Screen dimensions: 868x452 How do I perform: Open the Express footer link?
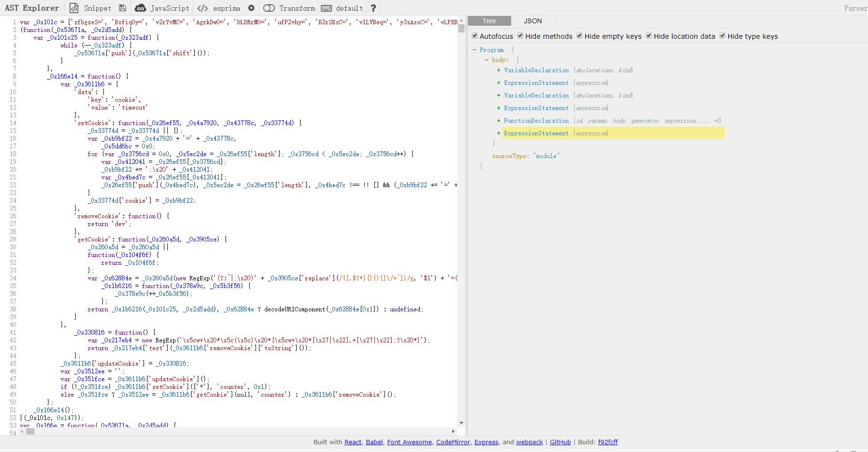(486, 442)
